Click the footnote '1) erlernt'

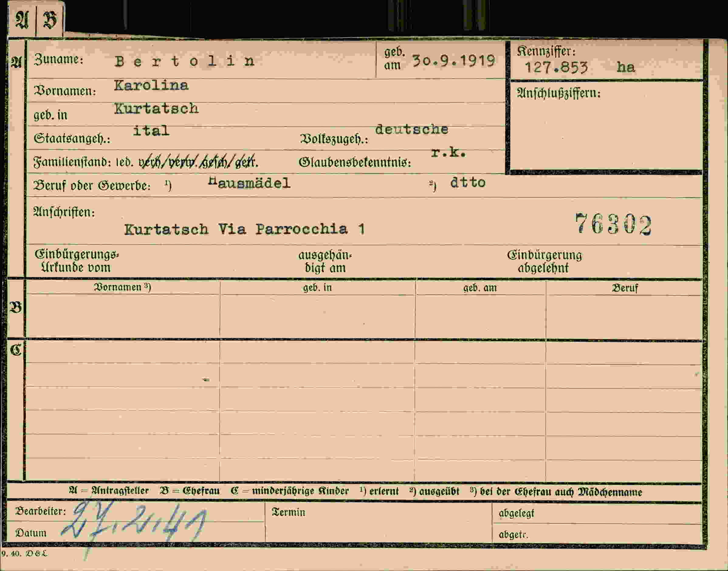tap(379, 491)
